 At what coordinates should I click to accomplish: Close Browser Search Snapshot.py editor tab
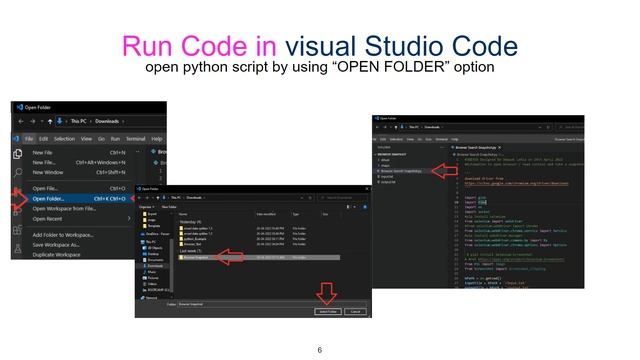click(x=500, y=147)
